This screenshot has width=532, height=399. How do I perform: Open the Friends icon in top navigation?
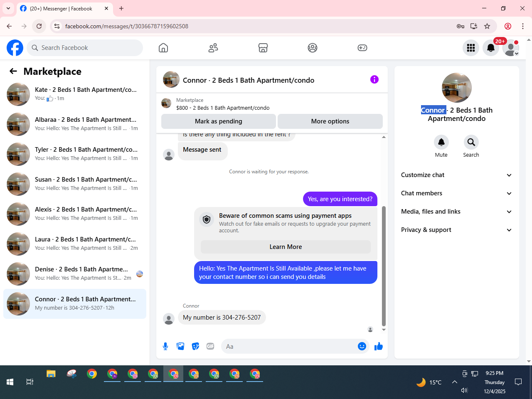point(213,48)
